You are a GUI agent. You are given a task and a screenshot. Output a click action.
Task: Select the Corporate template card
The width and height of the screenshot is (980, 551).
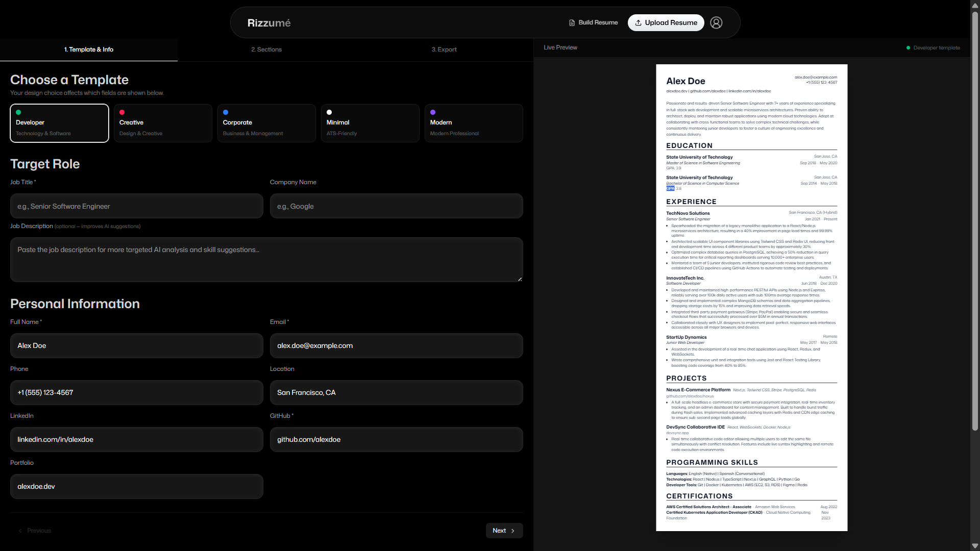pyautogui.click(x=266, y=123)
